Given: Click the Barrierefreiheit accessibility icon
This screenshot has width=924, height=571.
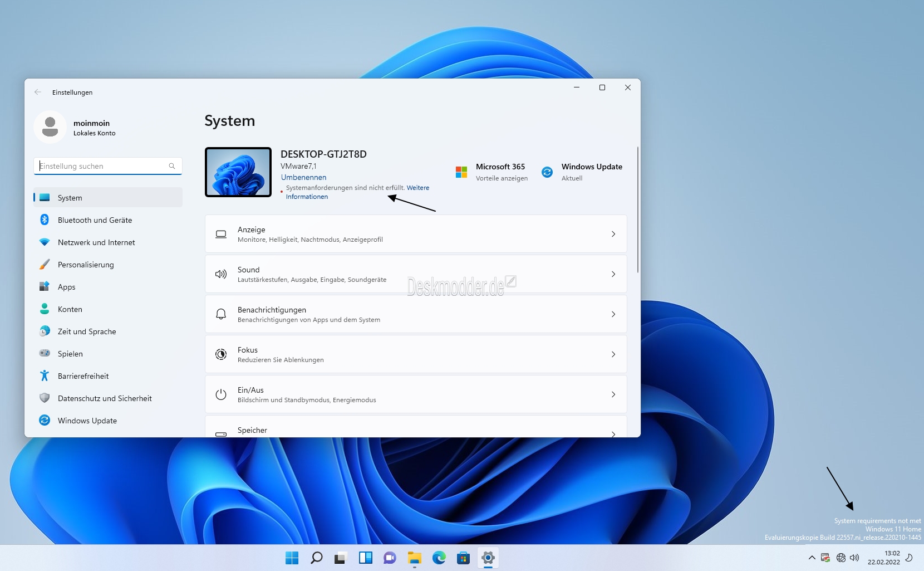Looking at the screenshot, I should [x=45, y=376].
